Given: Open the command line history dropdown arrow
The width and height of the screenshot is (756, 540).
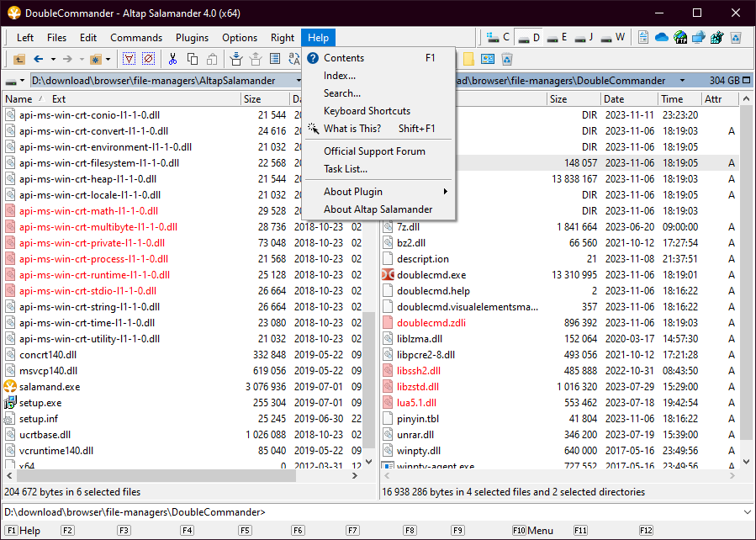Looking at the screenshot, I should click(748, 511).
